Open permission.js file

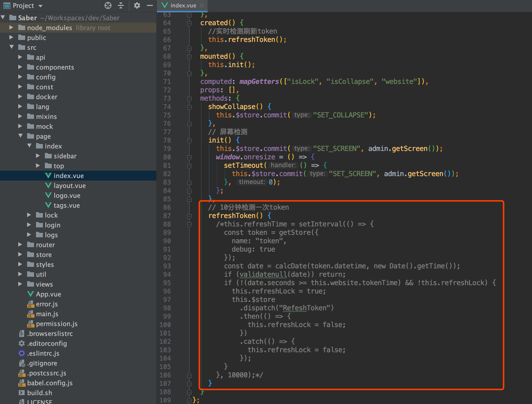[x=56, y=324]
